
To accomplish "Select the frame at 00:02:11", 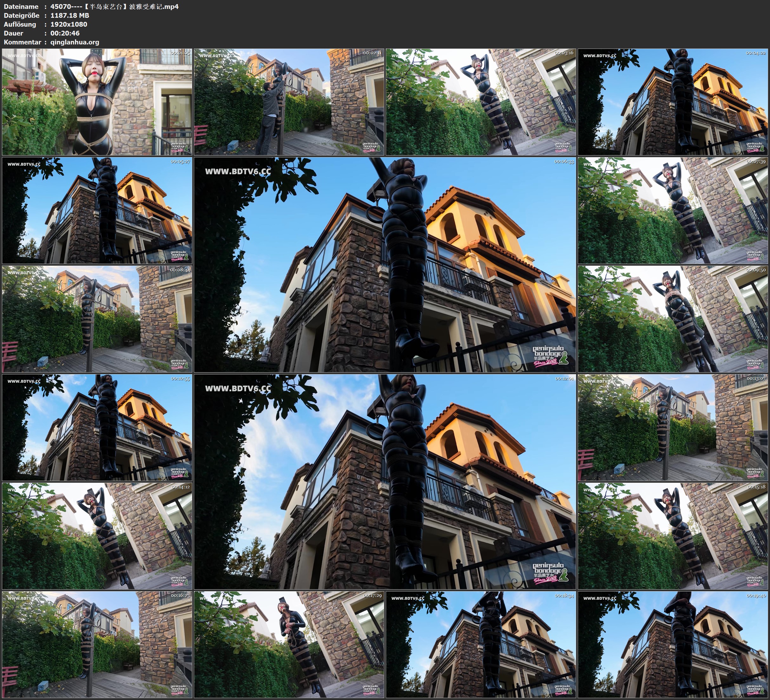I will (289, 102).
